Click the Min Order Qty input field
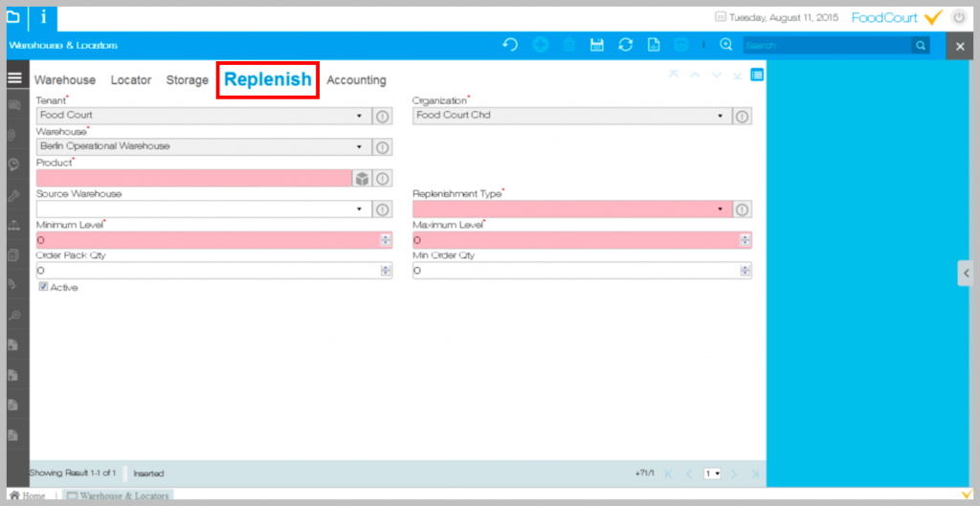This screenshot has width=980, height=506. (x=582, y=271)
